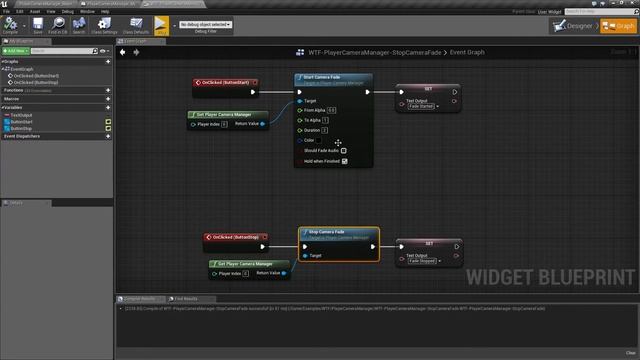
Task: Navigate back with left arrow in graph
Action: click(x=122, y=52)
